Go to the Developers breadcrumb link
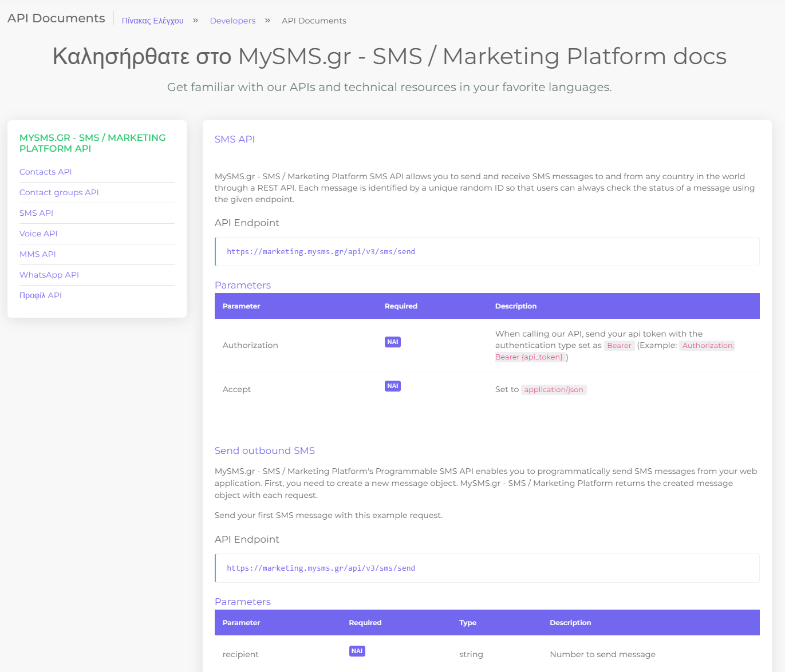Image resolution: width=785 pixels, height=672 pixels. (232, 21)
